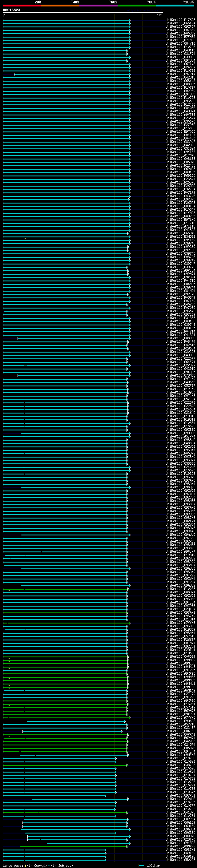Click the red 20% identity legend bar

pos(22,6)
